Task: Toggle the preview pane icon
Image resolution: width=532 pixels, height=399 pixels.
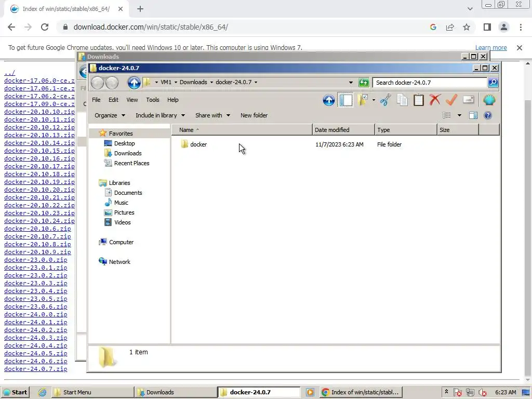Action: click(x=473, y=115)
